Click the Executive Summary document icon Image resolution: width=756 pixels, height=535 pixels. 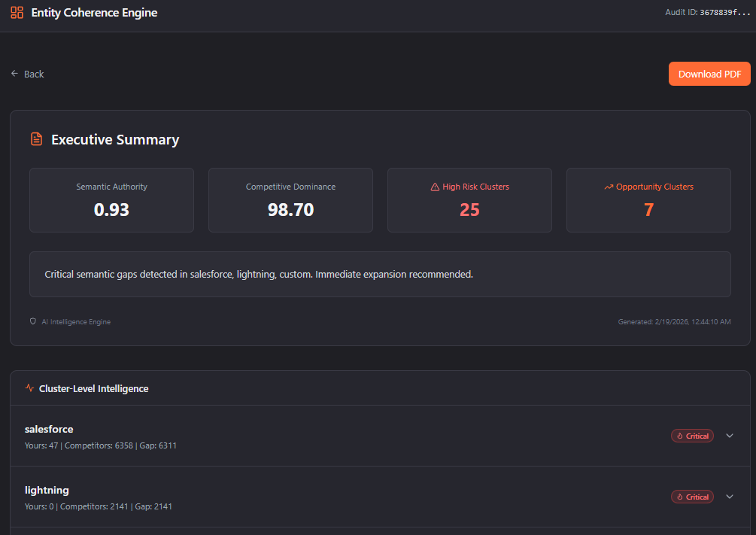(36, 139)
